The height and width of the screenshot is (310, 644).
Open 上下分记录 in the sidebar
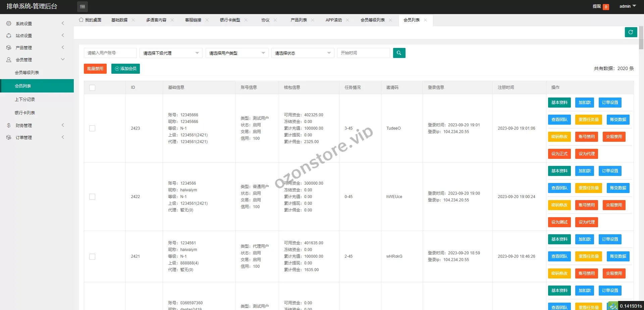[x=25, y=100]
